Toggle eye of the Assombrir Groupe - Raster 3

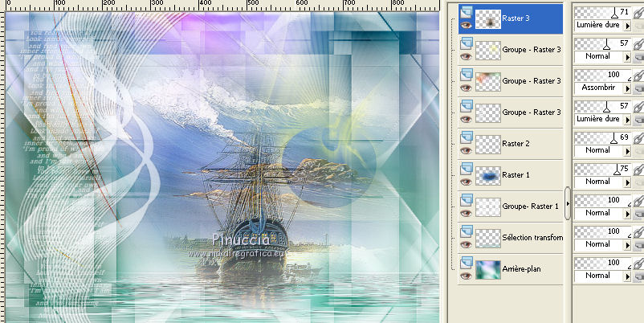click(466, 88)
